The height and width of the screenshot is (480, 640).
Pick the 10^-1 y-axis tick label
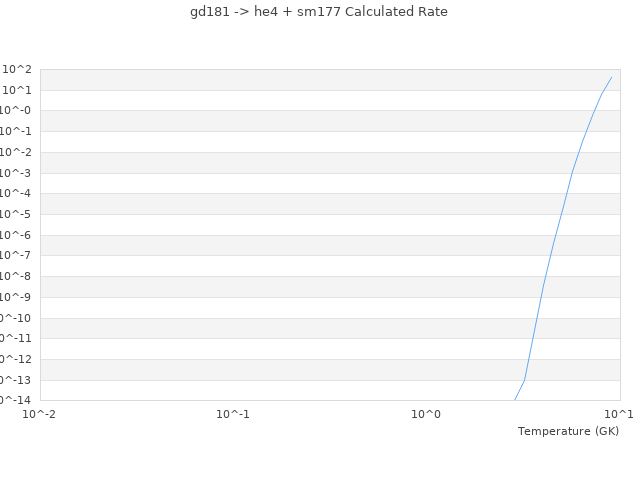pyautogui.click(x=16, y=131)
